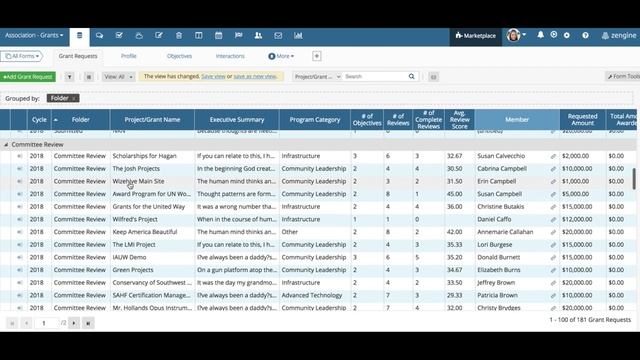Click the Avg. Review Score column header
The height and width of the screenshot is (360, 640).
460,120
